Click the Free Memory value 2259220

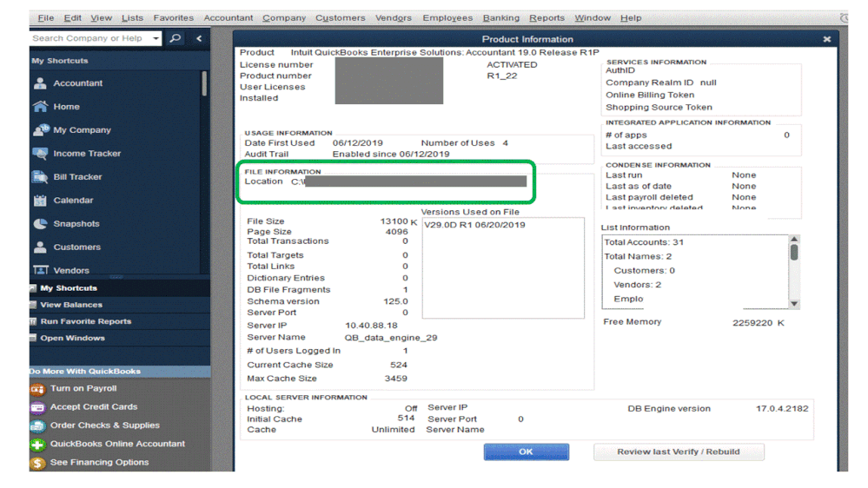click(x=752, y=323)
